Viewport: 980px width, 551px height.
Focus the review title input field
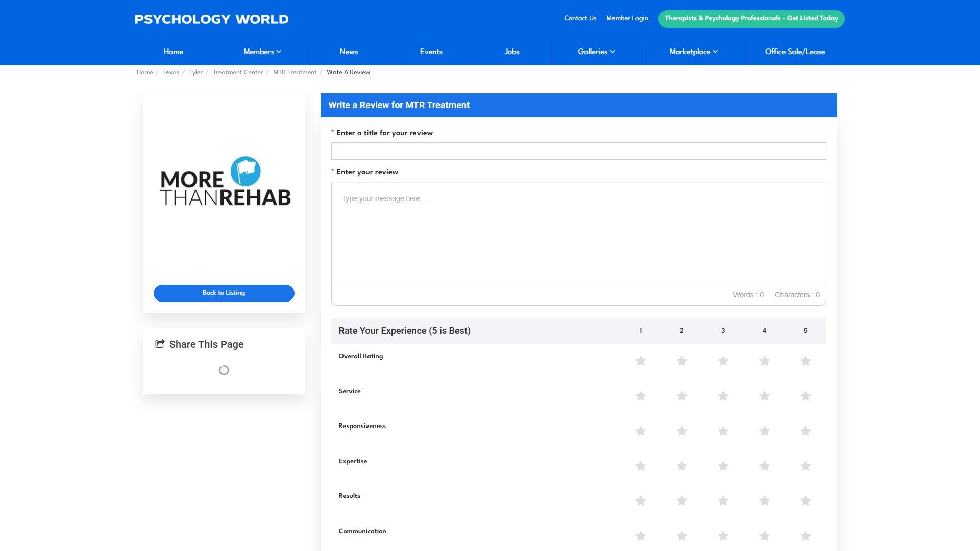coord(578,151)
